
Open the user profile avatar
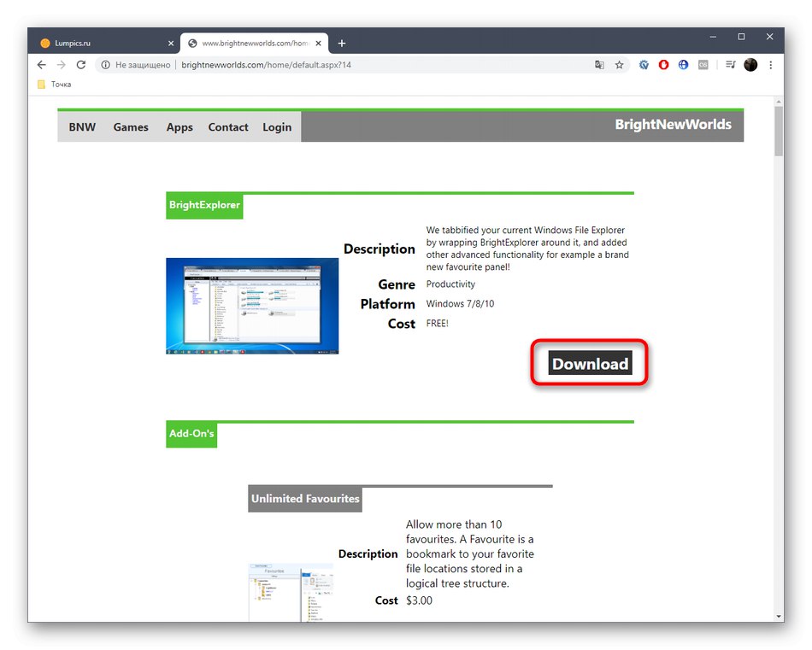(750, 65)
